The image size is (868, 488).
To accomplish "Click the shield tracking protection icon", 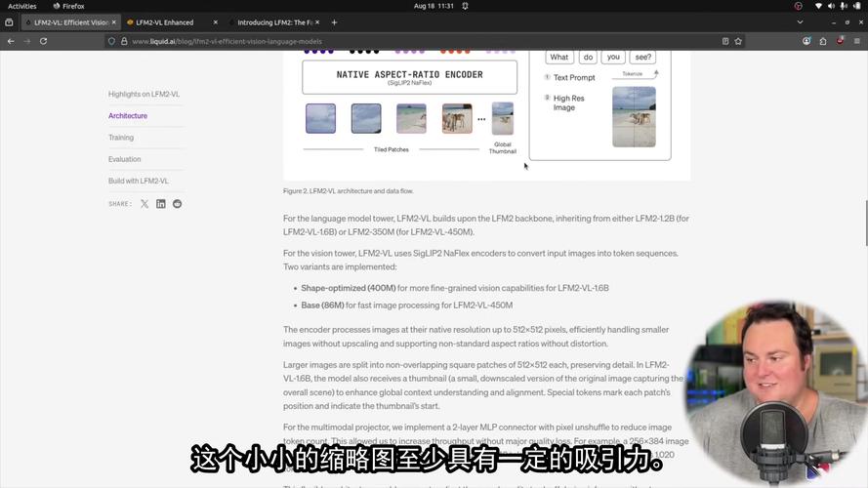I will 112,41.
